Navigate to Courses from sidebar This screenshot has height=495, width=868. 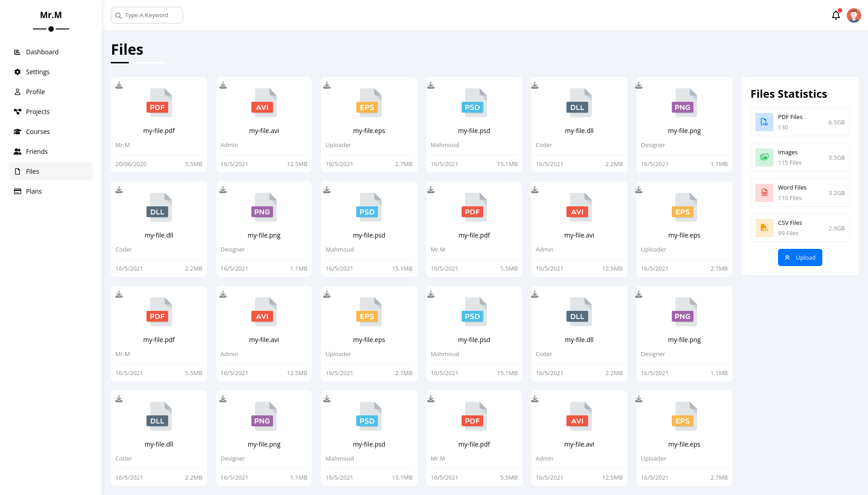coord(38,132)
